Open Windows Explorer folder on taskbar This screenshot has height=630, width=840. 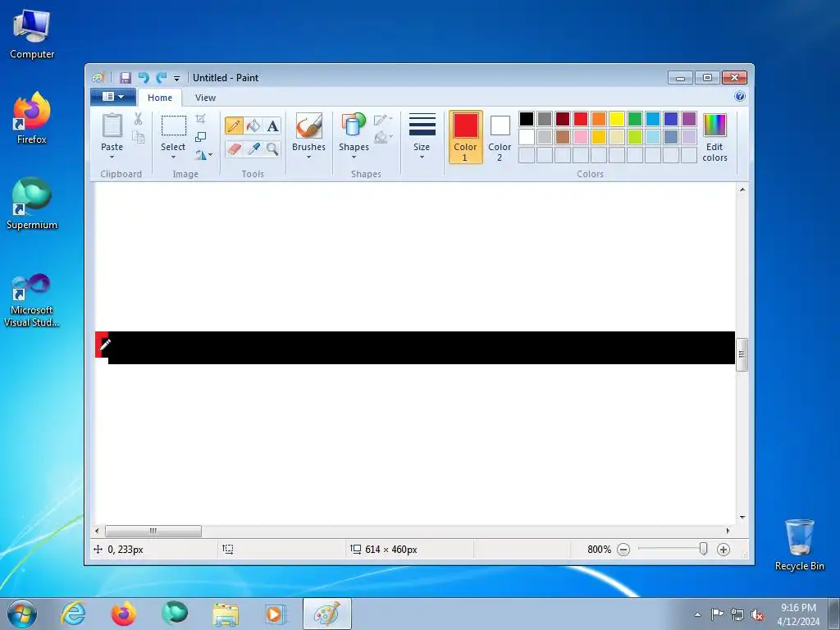(x=226, y=614)
